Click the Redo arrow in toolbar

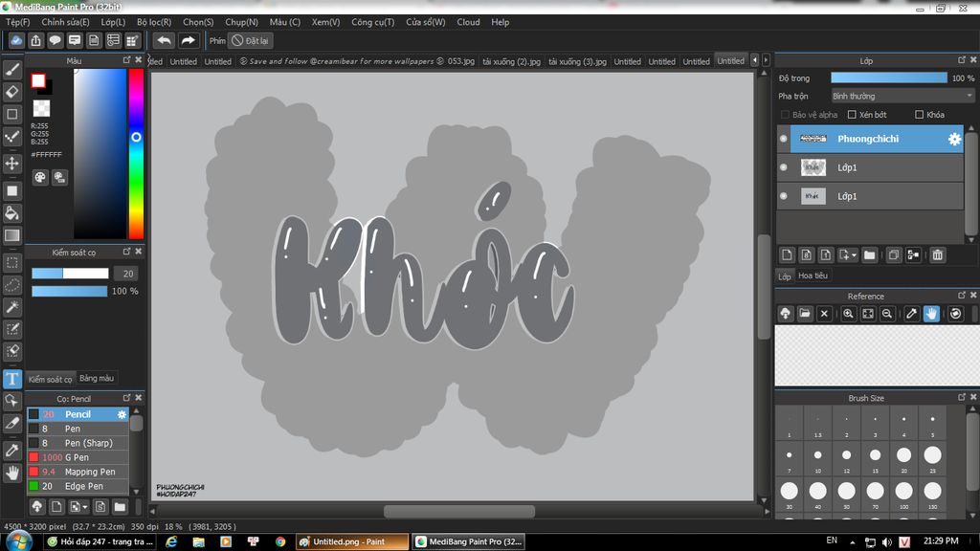[188, 40]
